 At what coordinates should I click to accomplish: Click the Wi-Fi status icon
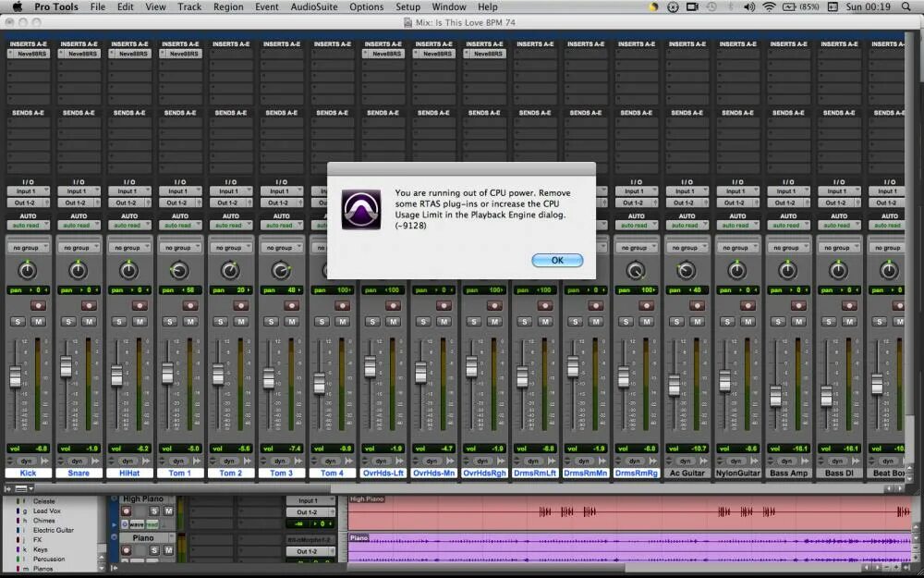[x=769, y=7]
